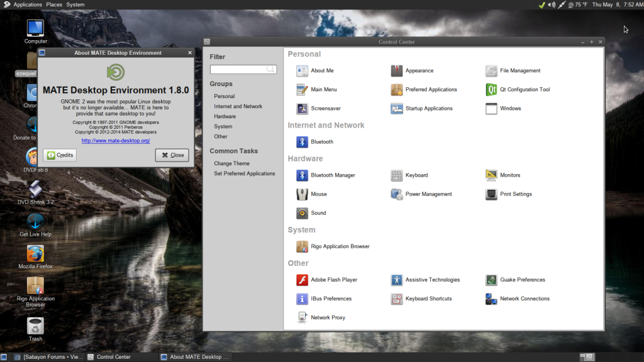Switch to the Sabayon Forums taskbar window
The width and height of the screenshot is (644, 362).
point(49,357)
